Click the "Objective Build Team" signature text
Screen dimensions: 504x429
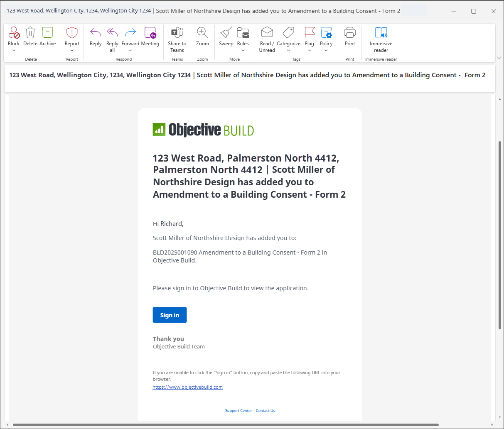(179, 347)
